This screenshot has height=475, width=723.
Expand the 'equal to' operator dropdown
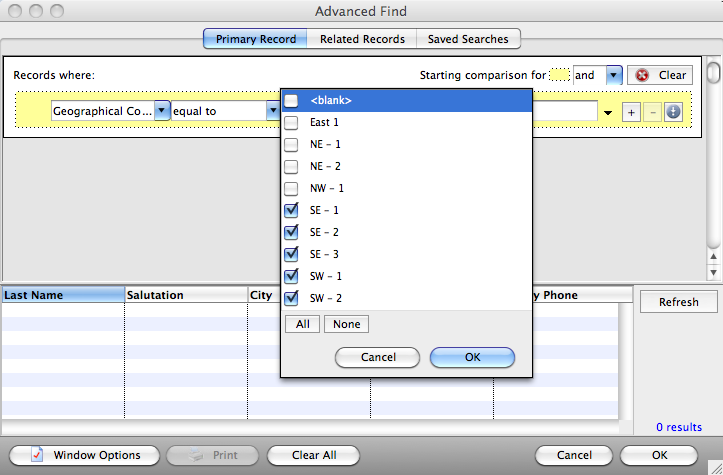273,112
